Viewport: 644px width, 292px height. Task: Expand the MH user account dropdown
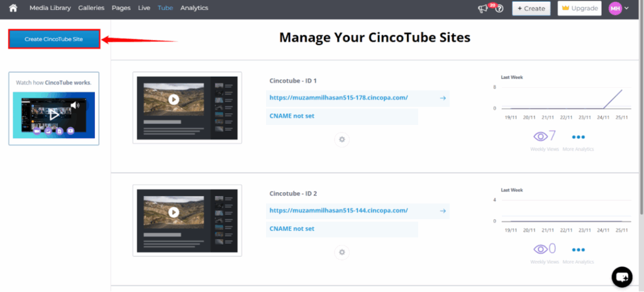click(618, 8)
